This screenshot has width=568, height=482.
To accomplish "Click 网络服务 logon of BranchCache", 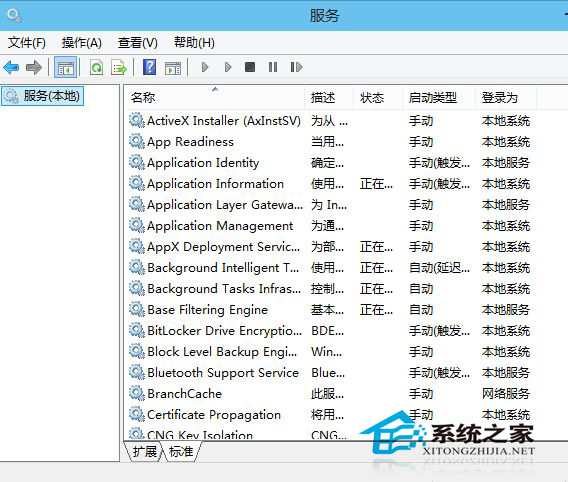I will [506, 394].
